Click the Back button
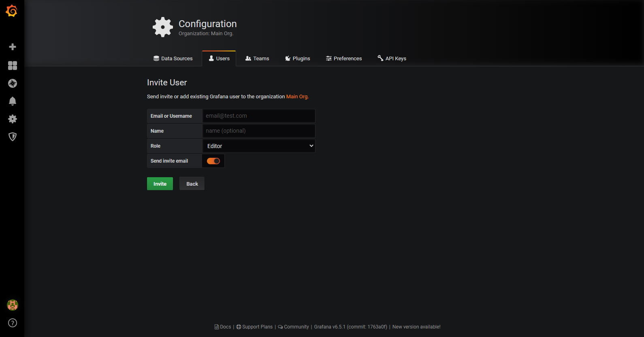This screenshot has height=337, width=644. [x=192, y=184]
